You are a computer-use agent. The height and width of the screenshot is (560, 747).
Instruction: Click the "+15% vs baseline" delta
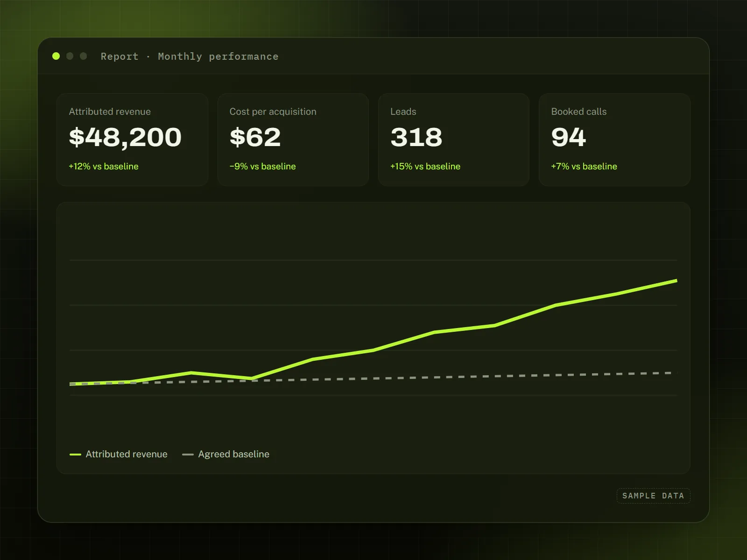click(x=425, y=166)
